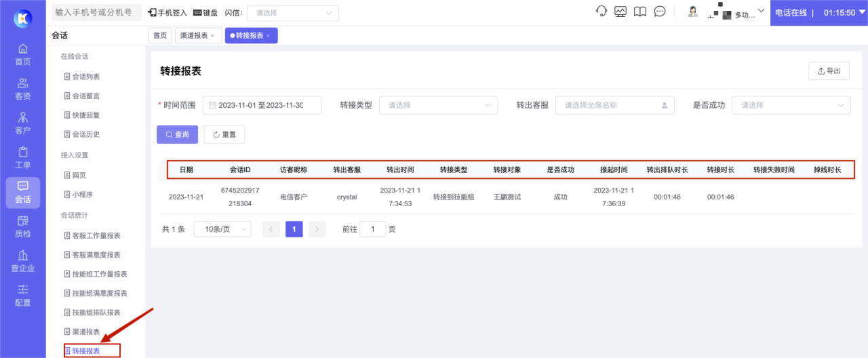The image size is (868, 358).
Task: Open 网页 under 接入设置
Action: (75, 175)
